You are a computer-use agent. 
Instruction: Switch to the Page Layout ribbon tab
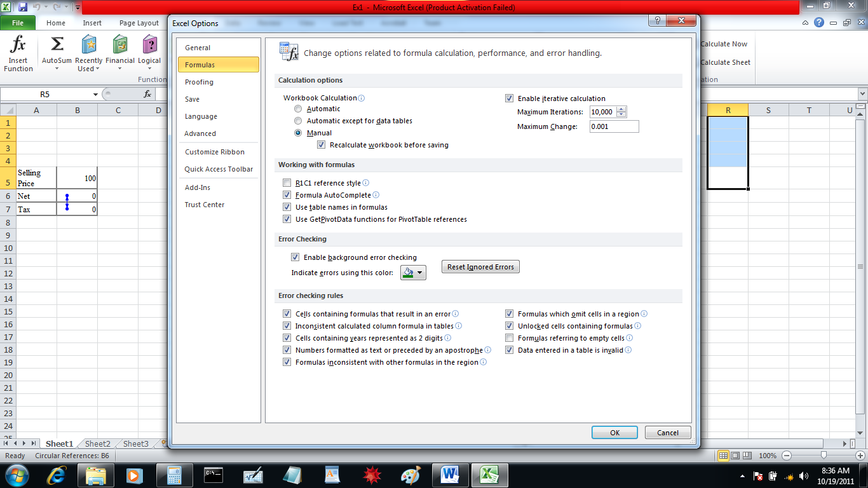point(139,23)
